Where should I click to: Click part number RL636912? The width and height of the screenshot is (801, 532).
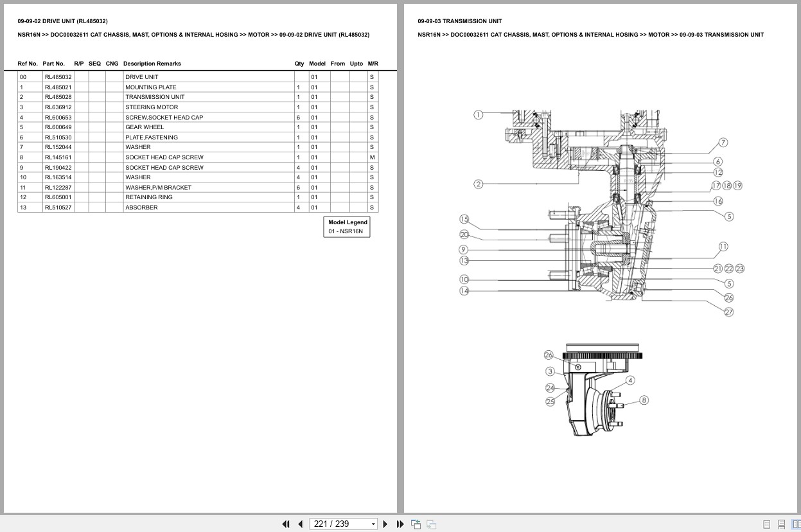[58, 107]
